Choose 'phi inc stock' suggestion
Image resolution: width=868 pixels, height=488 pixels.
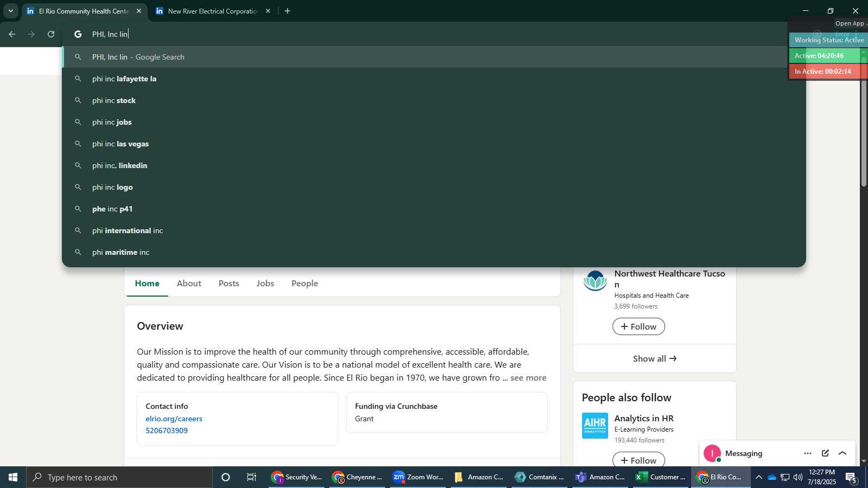coord(434,100)
